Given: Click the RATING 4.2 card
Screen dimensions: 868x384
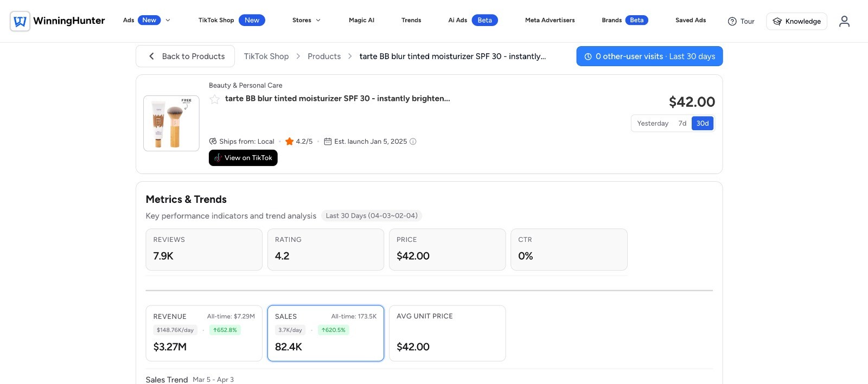Looking at the screenshot, I should 325,249.
